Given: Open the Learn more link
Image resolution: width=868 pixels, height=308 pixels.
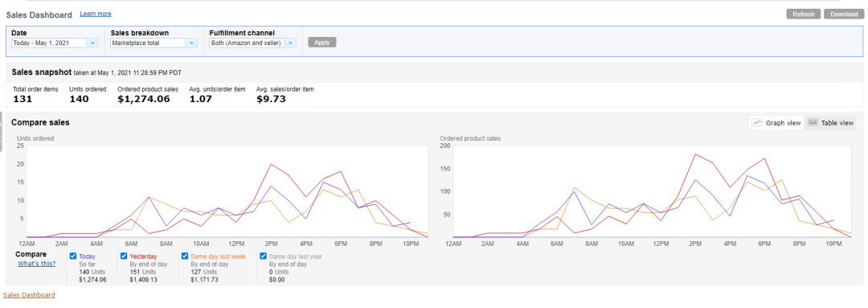Looking at the screenshot, I should 95,14.
